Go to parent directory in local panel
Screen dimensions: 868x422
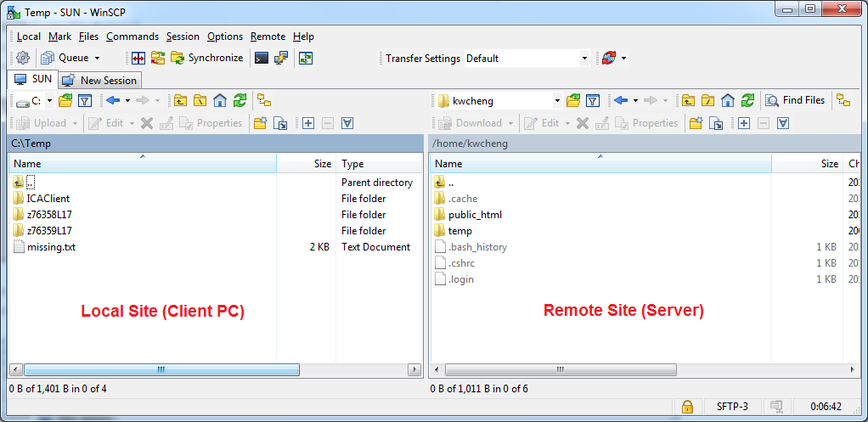coord(180,100)
